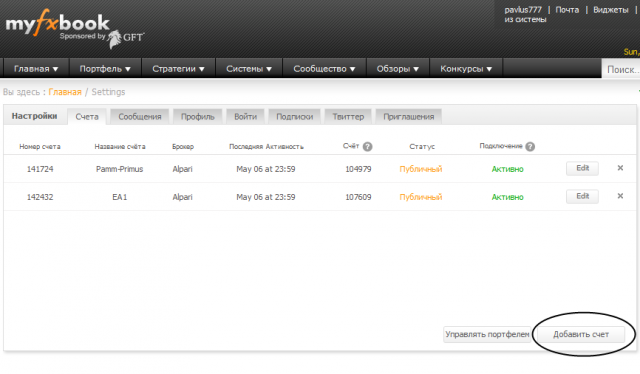The image size is (640, 374).
Task: Select the Твиттер tab
Action: click(x=348, y=117)
